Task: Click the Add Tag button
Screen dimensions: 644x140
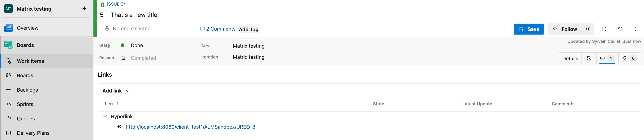Action: tap(249, 30)
